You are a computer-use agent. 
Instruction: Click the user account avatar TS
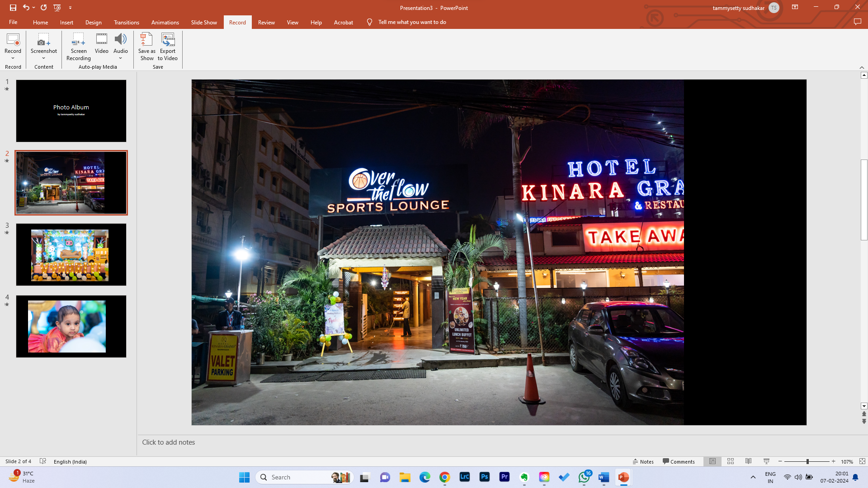pos(774,8)
